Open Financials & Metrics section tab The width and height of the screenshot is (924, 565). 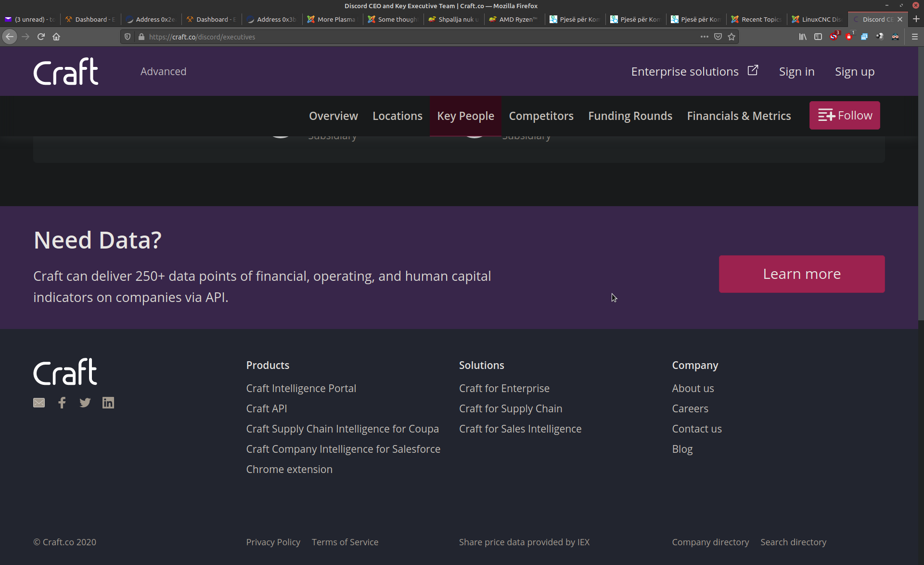739,116
